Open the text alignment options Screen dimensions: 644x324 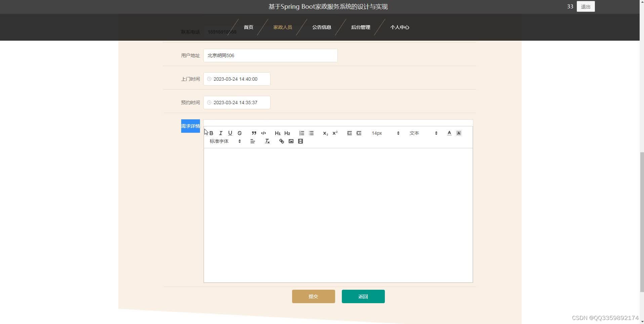coord(252,141)
